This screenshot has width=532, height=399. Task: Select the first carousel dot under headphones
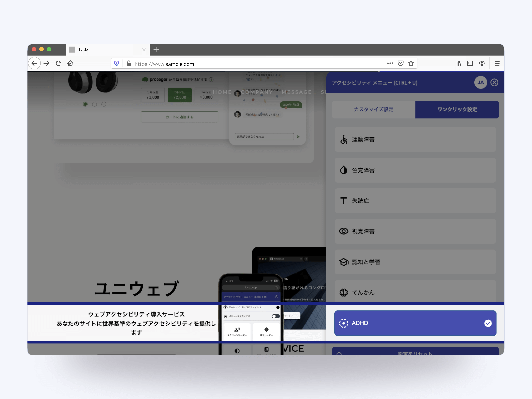pos(85,104)
